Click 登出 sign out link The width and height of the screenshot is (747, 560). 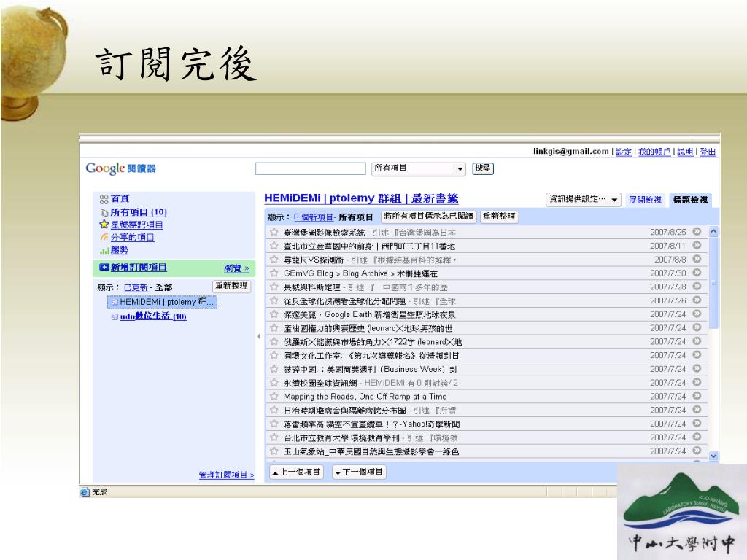[x=708, y=152]
